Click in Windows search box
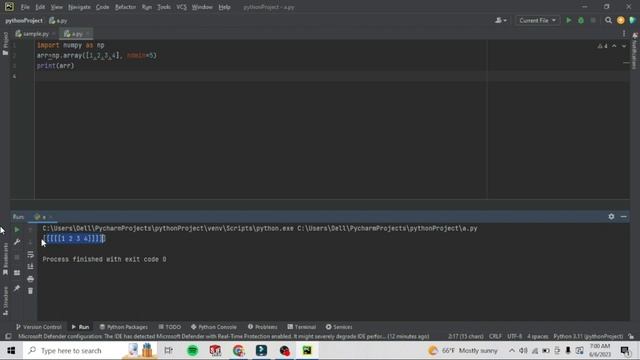640x360 pixels. coord(71,351)
